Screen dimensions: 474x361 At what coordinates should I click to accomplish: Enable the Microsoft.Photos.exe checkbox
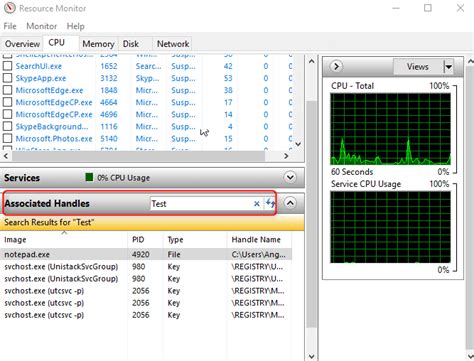tap(7, 138)
